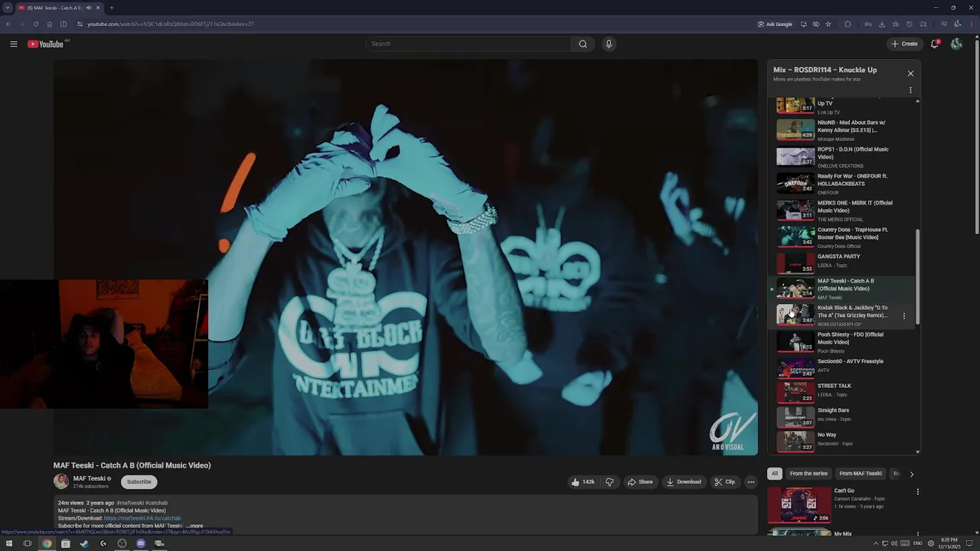This screenshot has width=980, height=551.
Task: Click playlist panel scrollbar
Action: pos(917,277)
